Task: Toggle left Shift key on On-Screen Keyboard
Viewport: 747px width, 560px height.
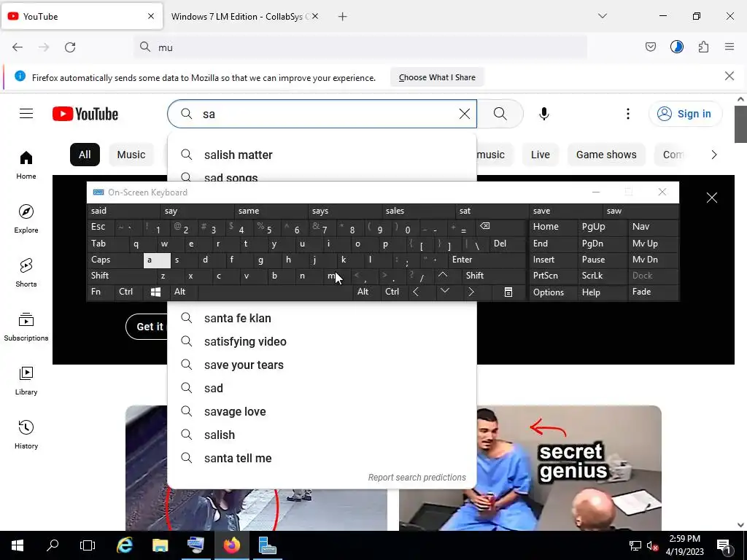Action: click(x=122, y=276)
